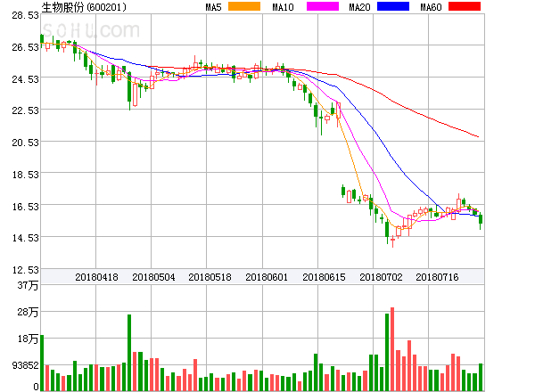Click the tall green volume bar in late April
Screen dimensions: 535x392
pyautogui.click(x=129, y=353)
